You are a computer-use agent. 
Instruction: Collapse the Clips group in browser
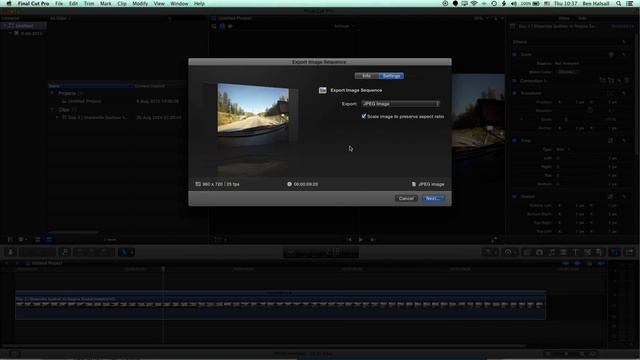click(52, 109)
